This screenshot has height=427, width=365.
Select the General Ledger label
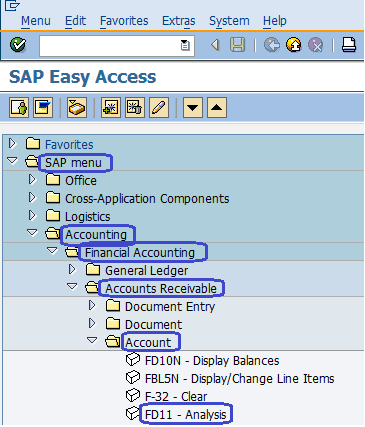coord(146,271)
